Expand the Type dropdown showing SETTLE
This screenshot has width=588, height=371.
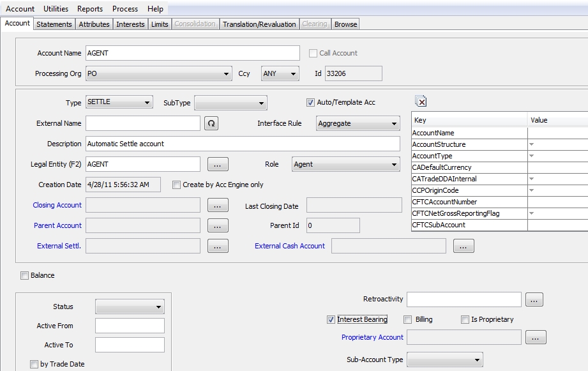[x=119, y=102]
